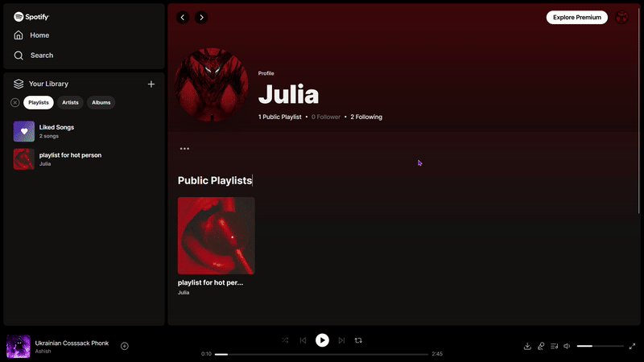Mute the volume with the speaker icon

pyautogui.click(x=568, y=347)
